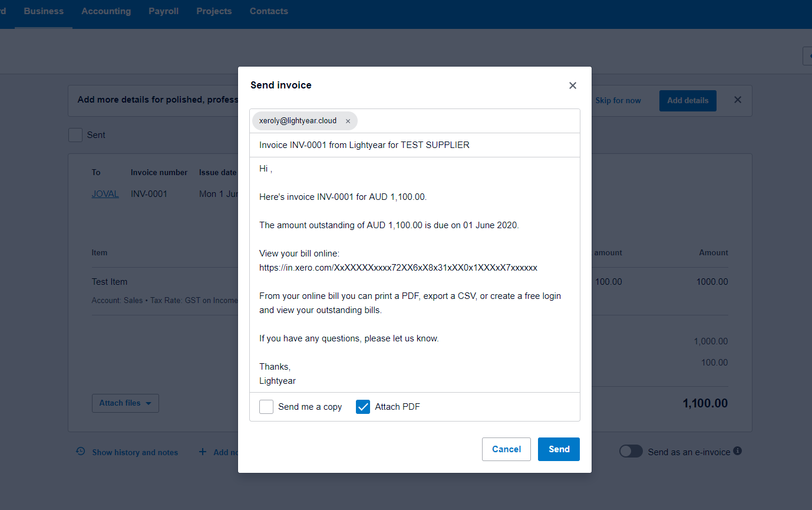Click the 'Thanks,' sign-off line
The height and width of the screenshot is (510, 812).
coord(275,367)
